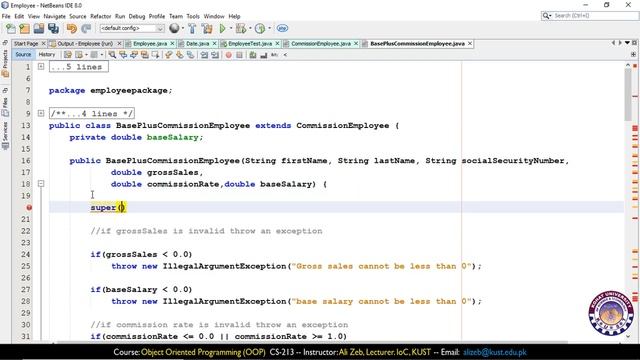Open the Debug Project dropdown arrow
Image resolution: width=640 pixels, height=360 pixels.
(250, 28)
